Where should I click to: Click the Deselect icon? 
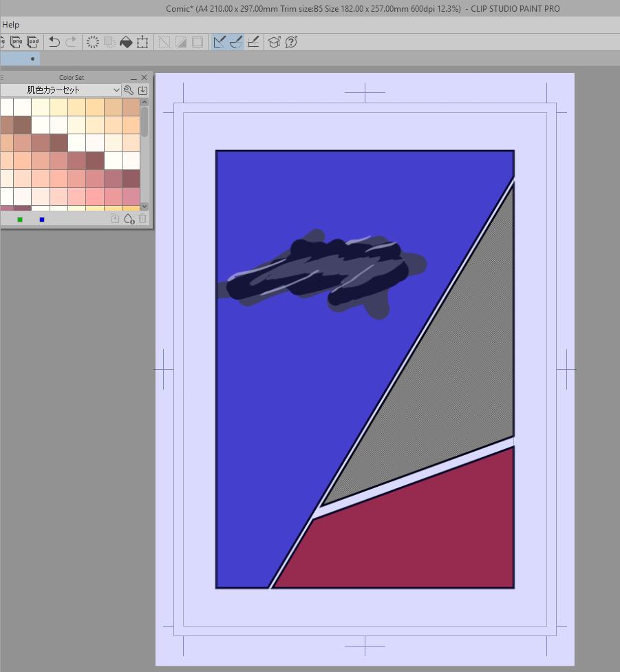(164, 42)
